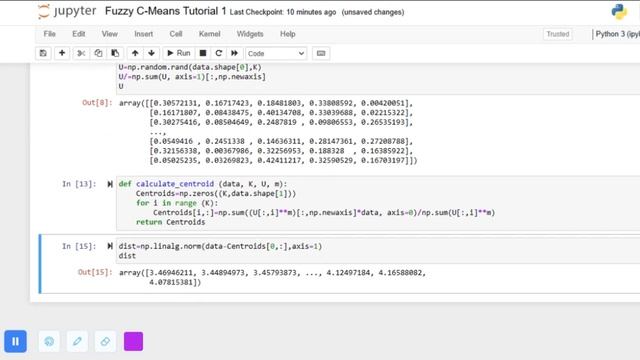
Task: Select the eraser annotation tool
Action: point(105,341)
